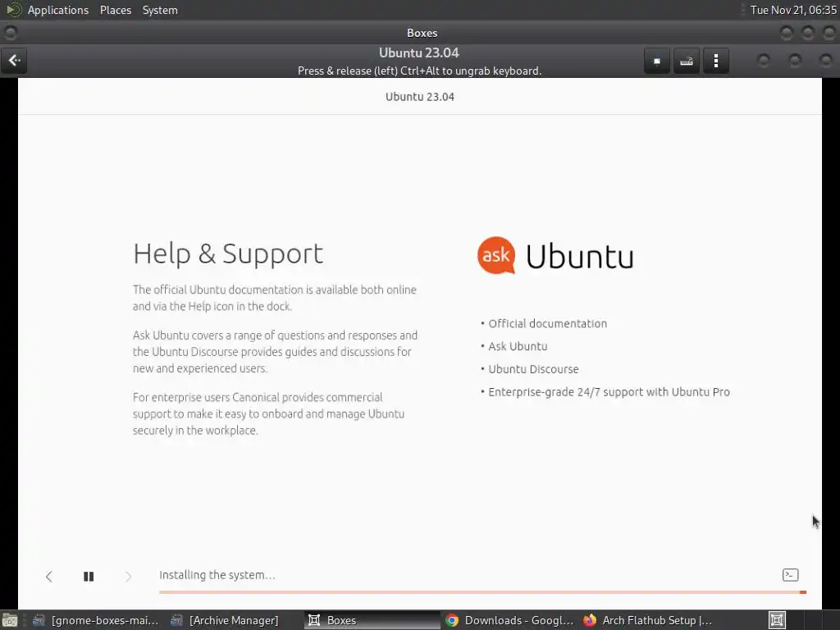Switch to Archive Manager taskbar window
840x630 pixels.
[x=225, y=620]
